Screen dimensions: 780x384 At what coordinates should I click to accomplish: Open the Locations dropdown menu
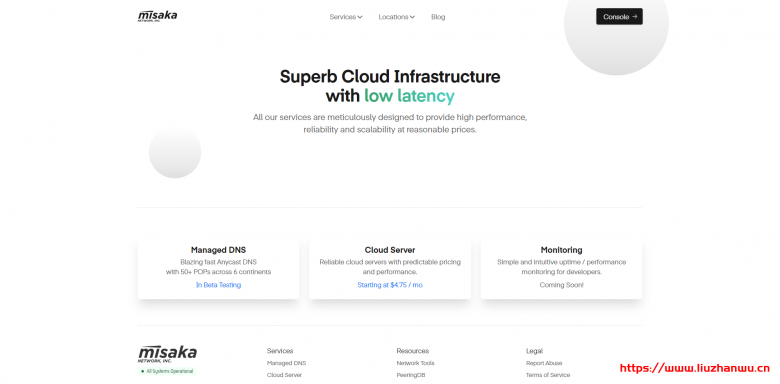click(x=396, y=17)
